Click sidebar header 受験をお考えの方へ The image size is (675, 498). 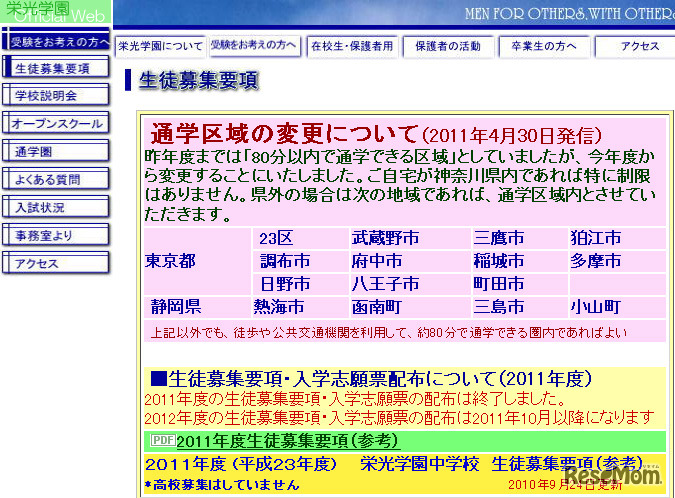tap(56, 40)
